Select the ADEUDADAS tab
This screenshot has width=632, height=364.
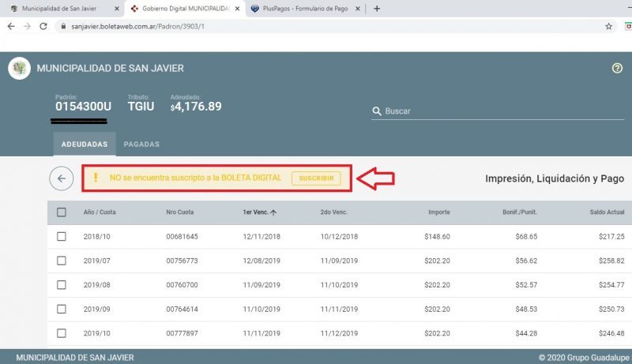[85, 144]
